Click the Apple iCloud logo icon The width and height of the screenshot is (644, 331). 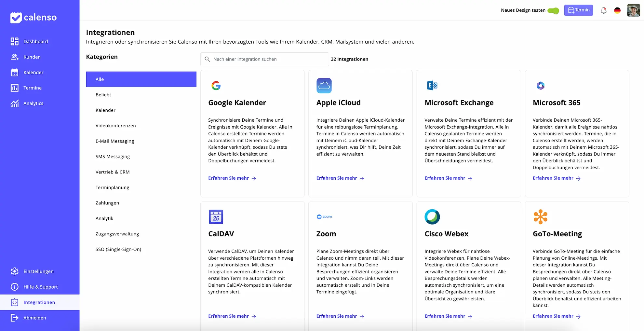point(324,86)
